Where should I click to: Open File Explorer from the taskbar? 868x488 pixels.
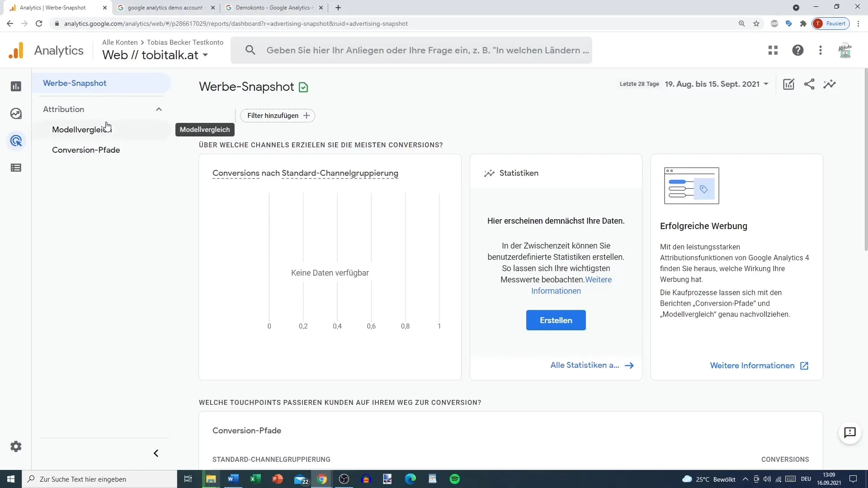(211, 479)
